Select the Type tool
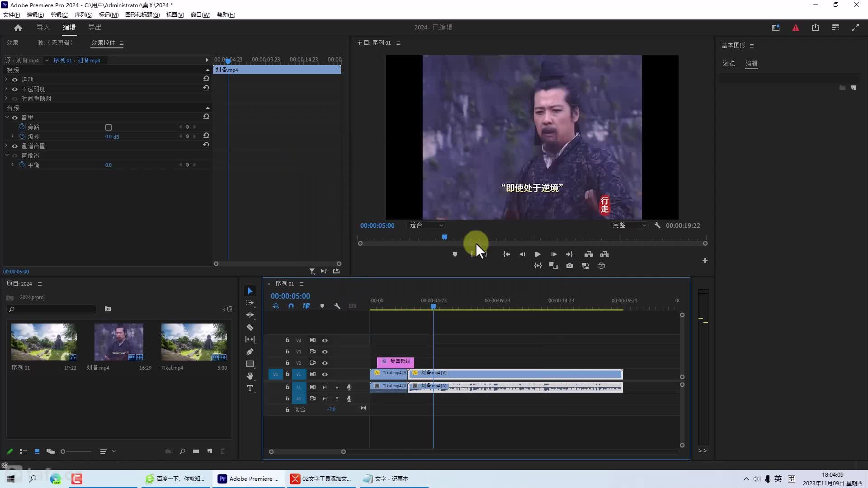The height and width of the screenshot is (488, 868). click(250, 388)
